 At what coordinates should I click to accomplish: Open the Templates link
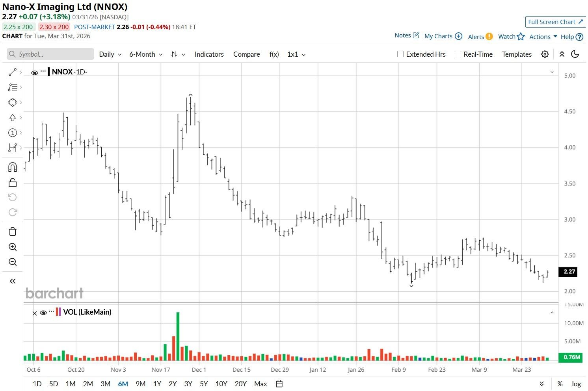tap(517, 54)
